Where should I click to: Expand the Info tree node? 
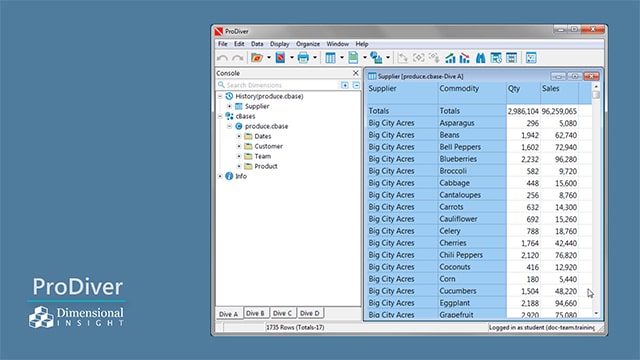click(220, 176)
